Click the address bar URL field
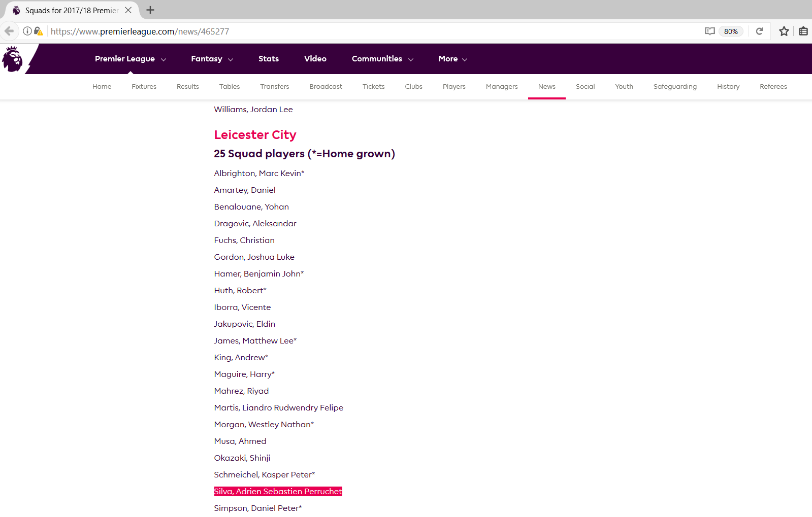The width and height of the screenshot is (812, 517). [x=373, y=31]
